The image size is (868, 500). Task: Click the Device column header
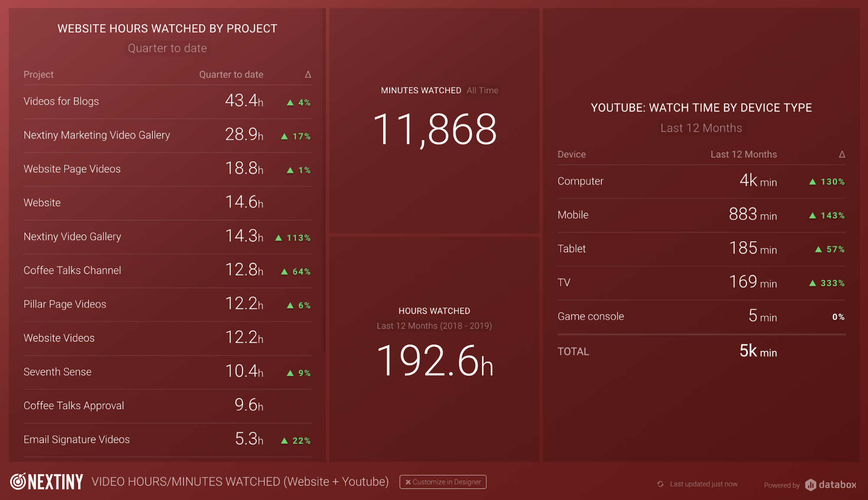[x=571, y=155]
